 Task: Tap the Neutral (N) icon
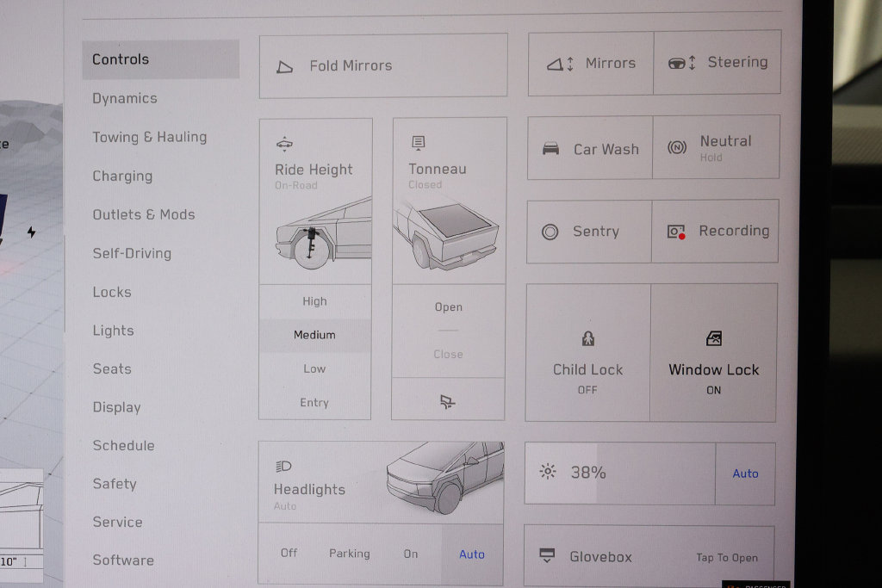pos(677,147)
